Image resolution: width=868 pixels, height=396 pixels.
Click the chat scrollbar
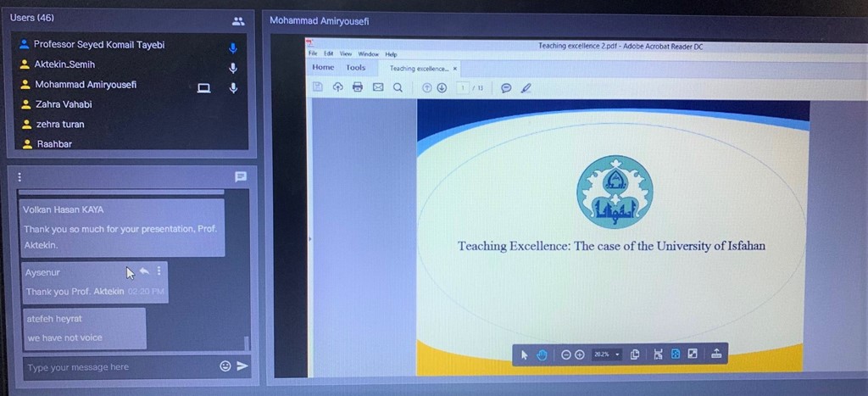[247, 343]
